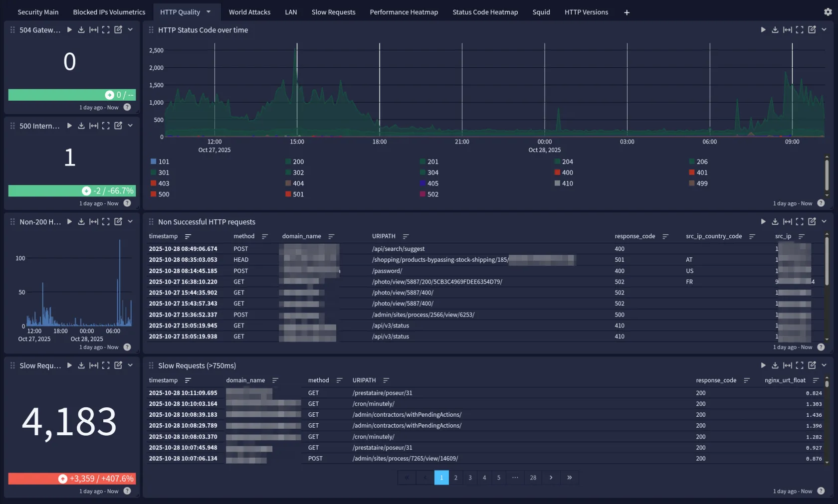The height and width of the screenshot is (504, 838).
Task: Click help icon under Slow Requests counter
Action: coord(127,491)
